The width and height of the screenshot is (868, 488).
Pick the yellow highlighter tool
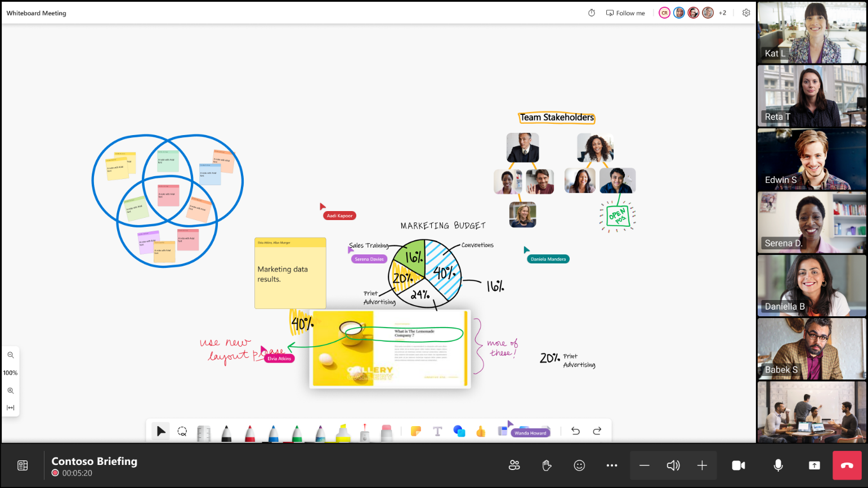coord(343,432)
